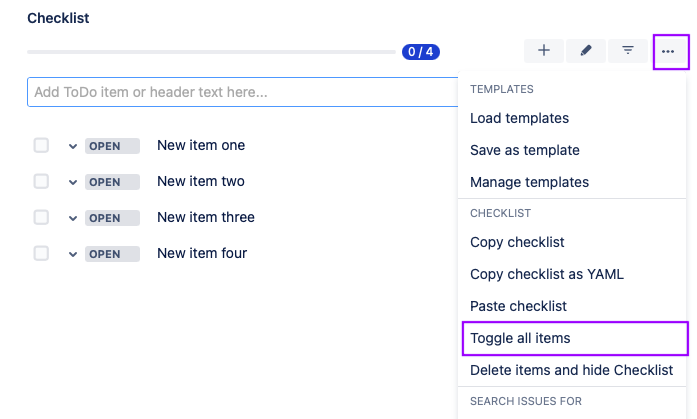Focus the Add ToDo item text field
The image size is (697, 419).
[242, 92]
